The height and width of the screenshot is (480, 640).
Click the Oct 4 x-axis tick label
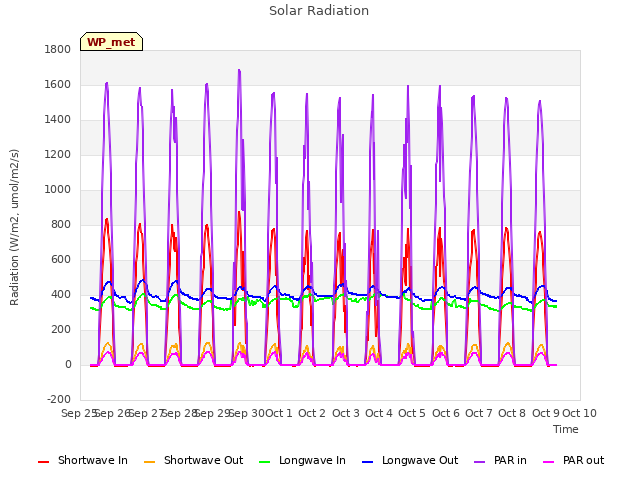(x=379, y=413)
